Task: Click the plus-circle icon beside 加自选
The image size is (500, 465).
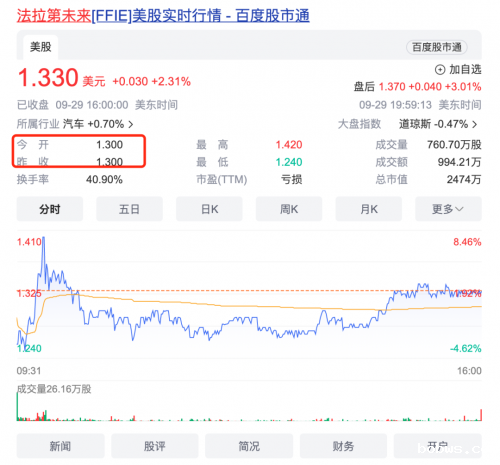Action: click(440, 70)
